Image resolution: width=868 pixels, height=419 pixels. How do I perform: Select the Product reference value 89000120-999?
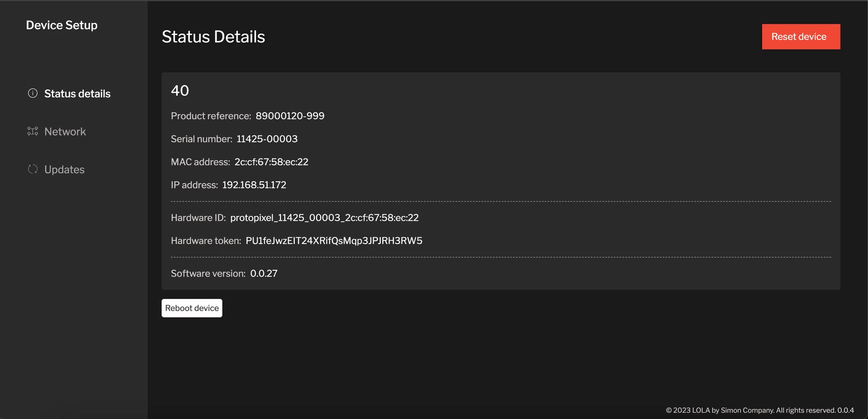(x=289, y=116)
